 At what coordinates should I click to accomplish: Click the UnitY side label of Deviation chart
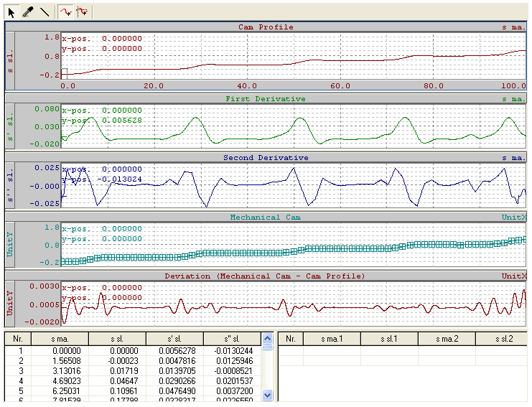pos(10,303)
